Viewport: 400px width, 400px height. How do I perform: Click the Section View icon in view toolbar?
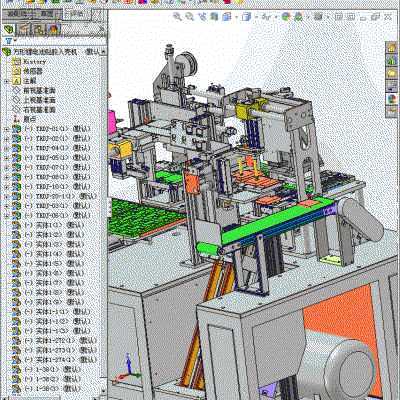click(215, 16)
